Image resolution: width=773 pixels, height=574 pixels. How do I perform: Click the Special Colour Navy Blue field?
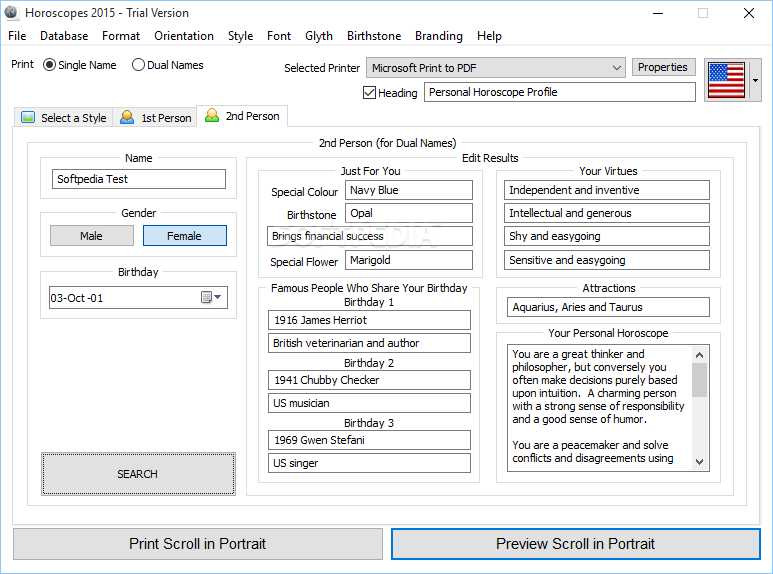coord(409,190)
